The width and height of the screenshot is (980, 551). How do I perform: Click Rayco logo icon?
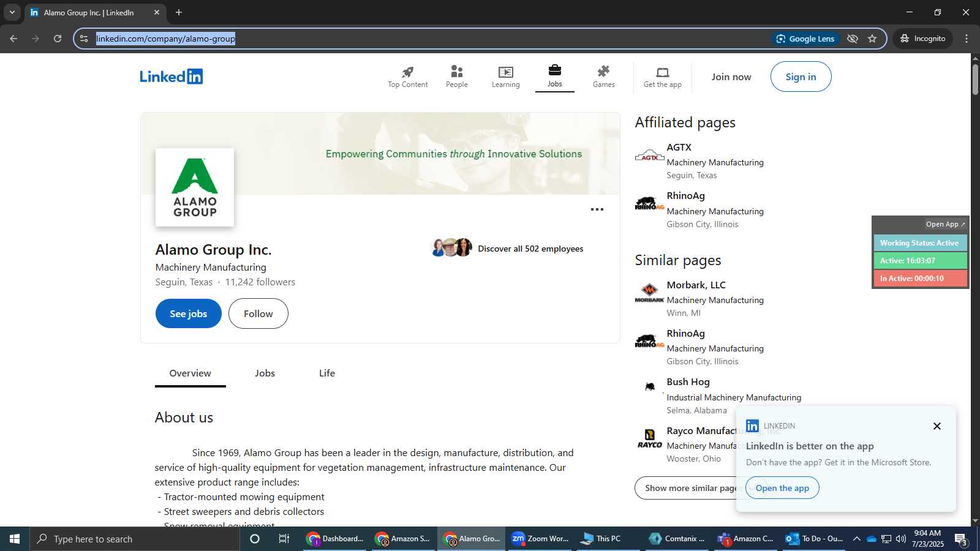pos(649,438)
